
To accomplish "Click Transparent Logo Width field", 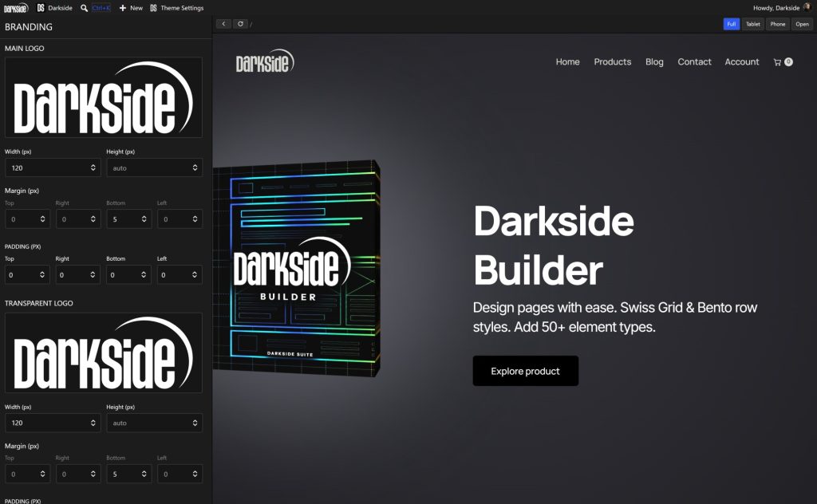I will (52, 423).
